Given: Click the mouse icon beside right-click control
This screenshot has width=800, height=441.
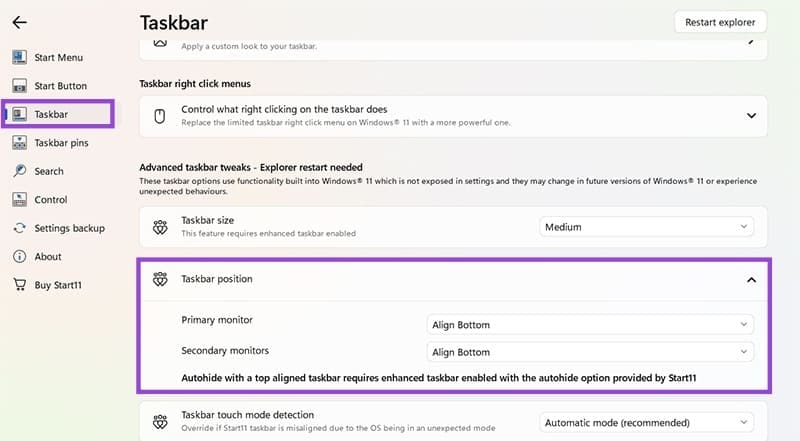Looking at the screenshot, I should (x=159, y=116).
